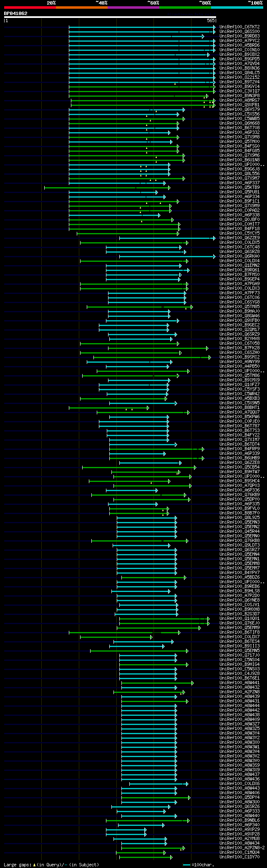Image resolution: width=267 pixels, height=868 pixels.
Task: Click hit UniRef100_Q9LDT3
Action: pyautogui.click(x=239, y=545)
